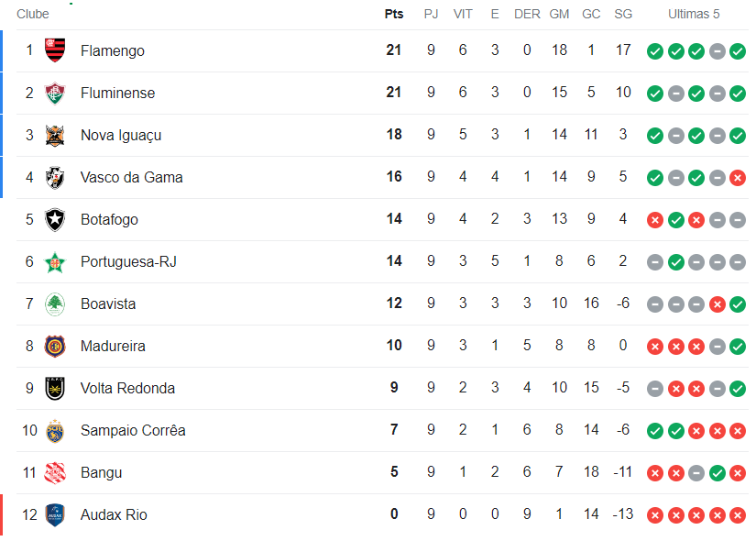Sort by the Pts column header
756x541 pixels.
394,14
